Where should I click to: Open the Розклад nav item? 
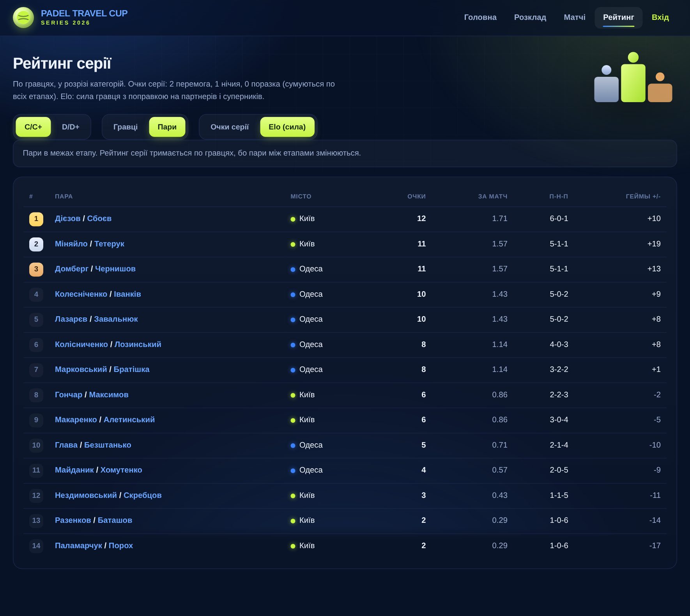pos(530,18)
